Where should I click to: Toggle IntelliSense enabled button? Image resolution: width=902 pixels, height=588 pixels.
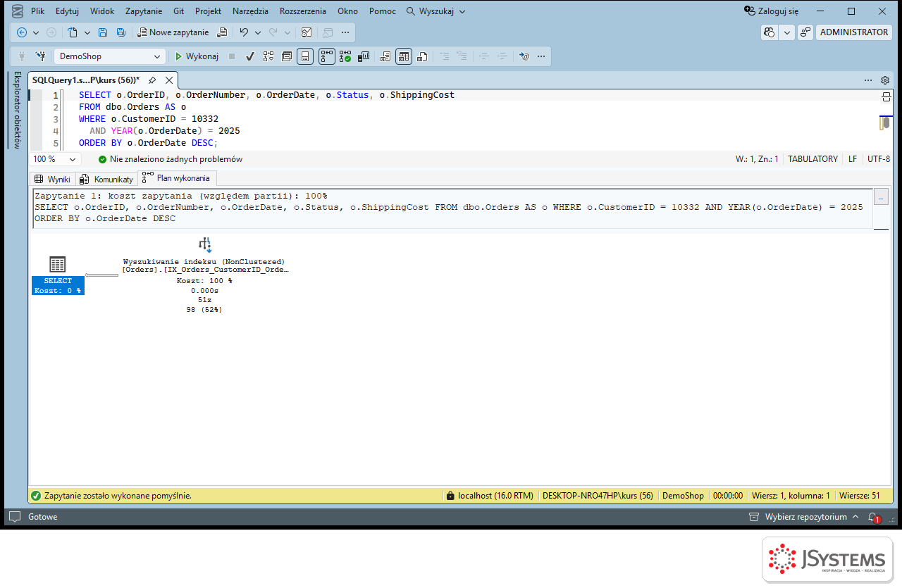305,56
